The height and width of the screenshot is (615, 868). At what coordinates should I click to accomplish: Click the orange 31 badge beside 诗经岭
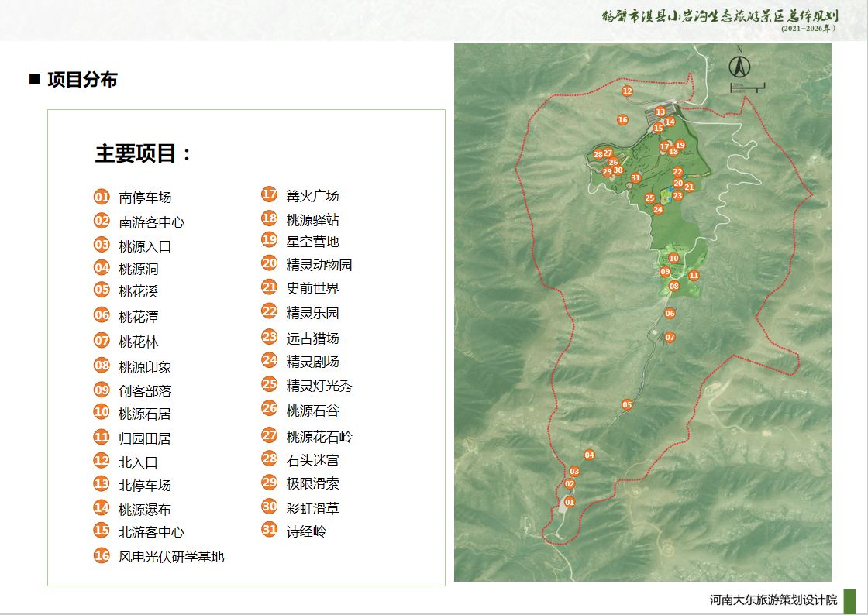[270, 529]
